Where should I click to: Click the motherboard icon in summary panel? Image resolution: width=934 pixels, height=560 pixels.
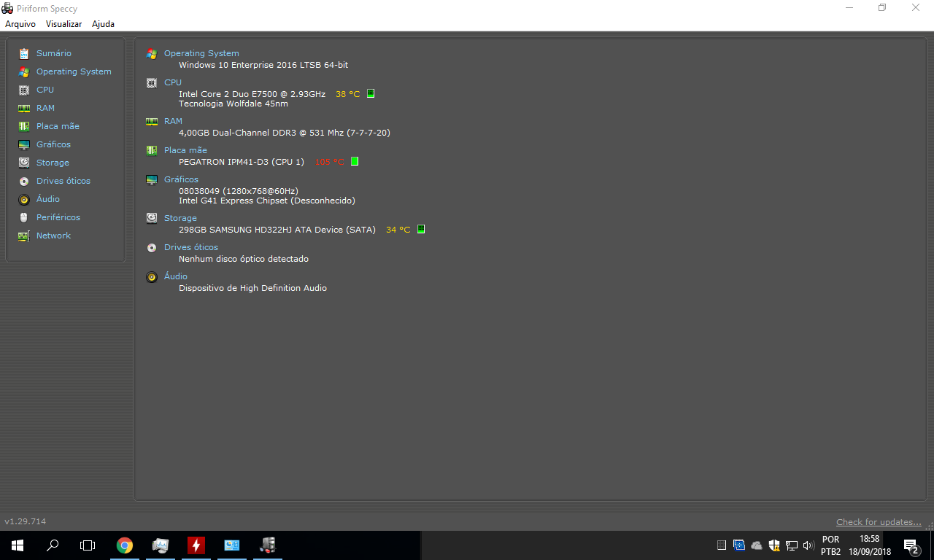152,150
